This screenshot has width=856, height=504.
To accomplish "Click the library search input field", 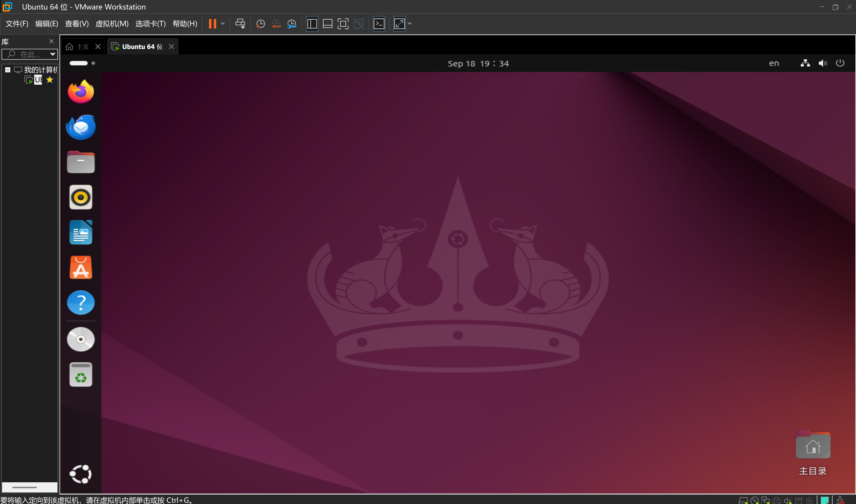I will click(x=30, y=54).
